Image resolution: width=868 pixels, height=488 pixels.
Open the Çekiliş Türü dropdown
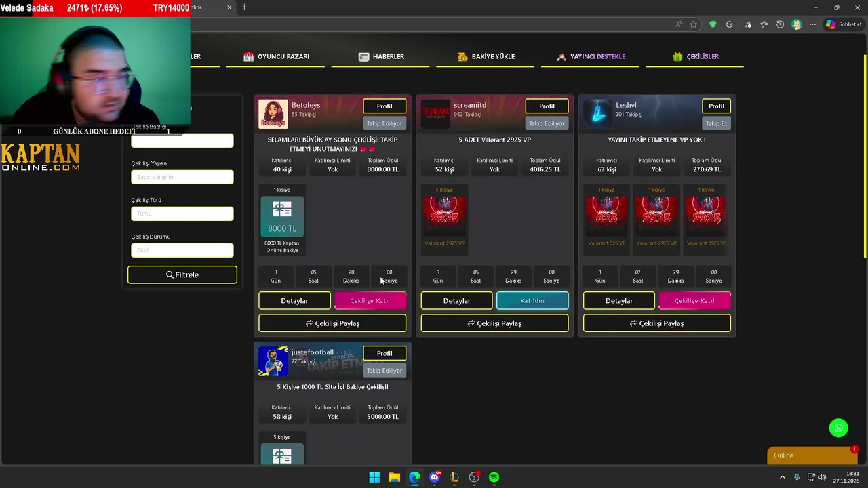(x=182, y=213)
